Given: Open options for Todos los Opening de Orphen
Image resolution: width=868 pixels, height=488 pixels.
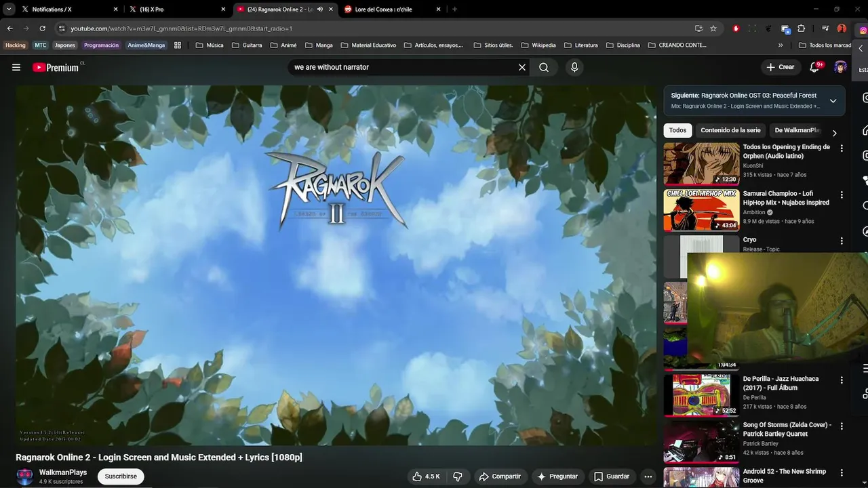Looking at the screenshot, I should click(x=842, y=148).
